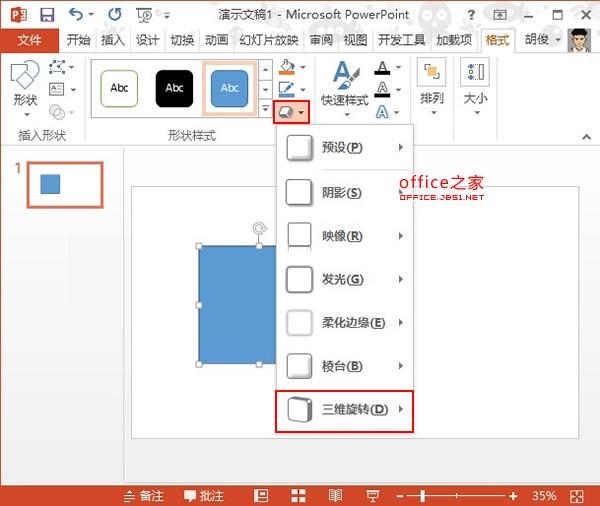Screen dimensions: 600x506
Task: Expand the 三维旋转 submenu
Action: tap(345, 410)
